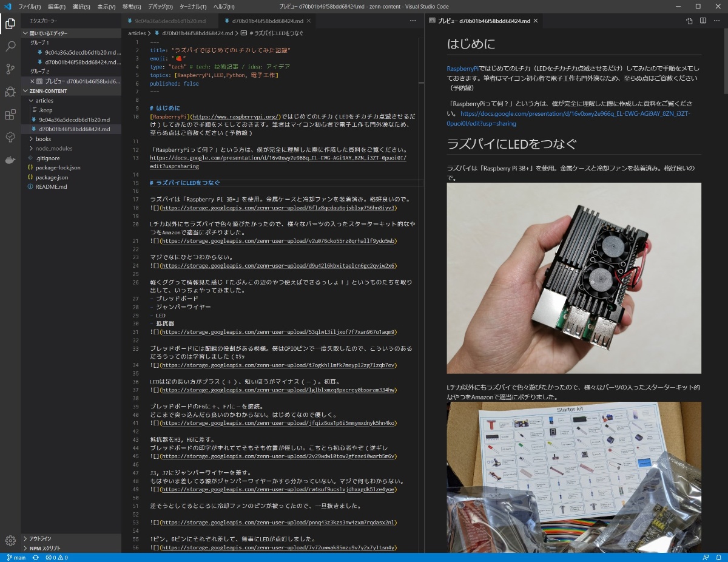Click the 'published: false' line in editor

pyautogui.click(x=174, y=83)
